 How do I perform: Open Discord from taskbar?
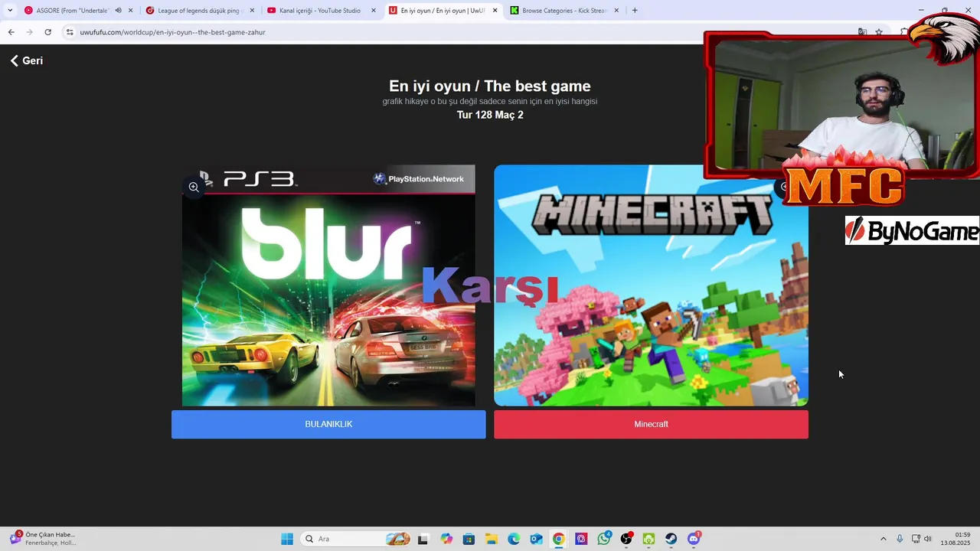click(x=694, y=539)
